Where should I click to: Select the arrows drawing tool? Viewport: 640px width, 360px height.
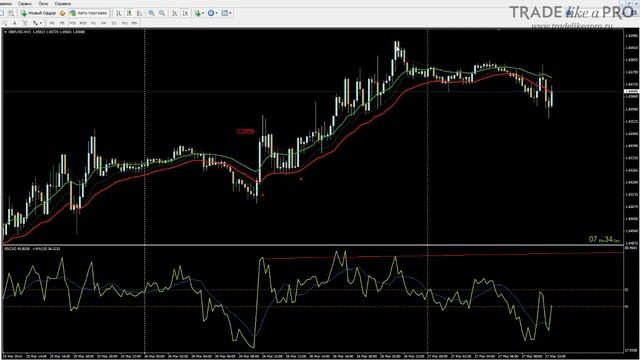click(x=36, y=23)
